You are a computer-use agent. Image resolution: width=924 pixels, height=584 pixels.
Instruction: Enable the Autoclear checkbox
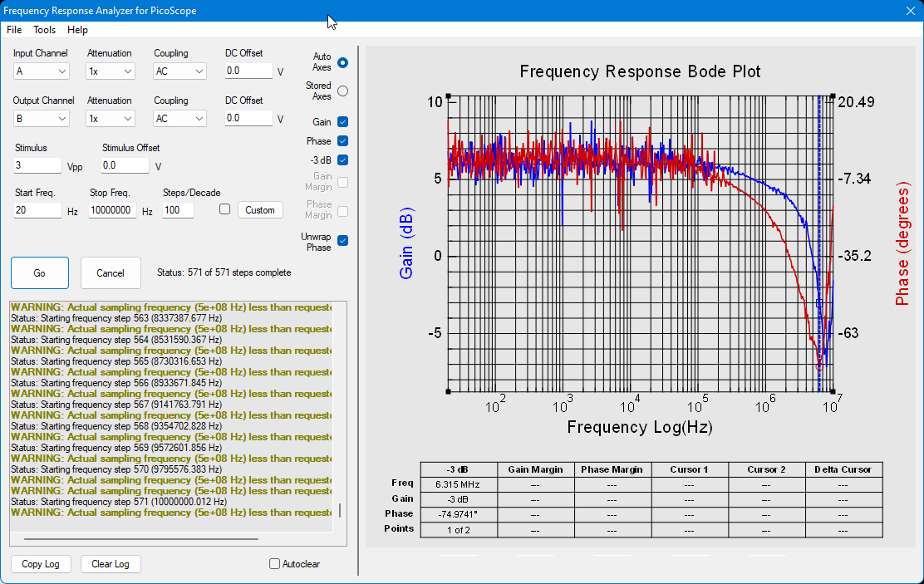(x=274, y=564)
